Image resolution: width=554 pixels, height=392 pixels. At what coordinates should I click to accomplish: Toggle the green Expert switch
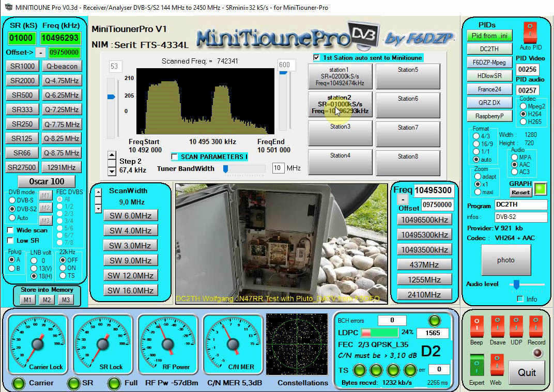(x=476, y=366)
